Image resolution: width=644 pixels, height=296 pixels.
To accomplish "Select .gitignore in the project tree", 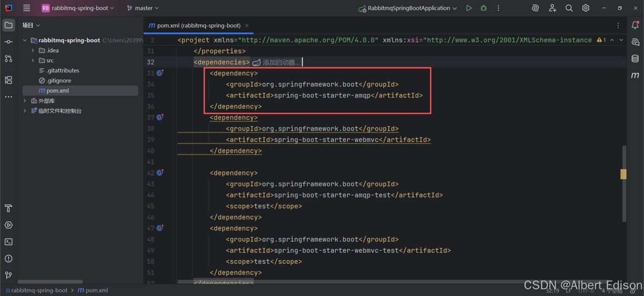I will pos(55,81).
